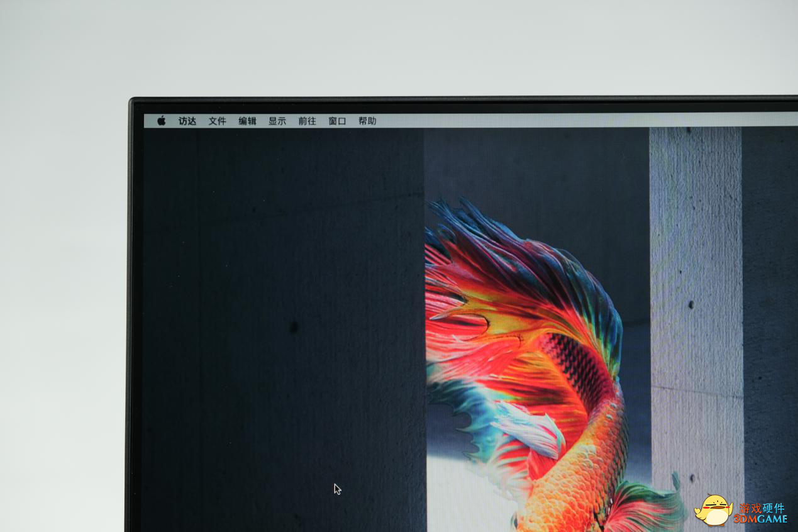Image resolution: width=798 pixels, height=532 pixels.
Task: Open the Apple menu
Action: (162, 121)
